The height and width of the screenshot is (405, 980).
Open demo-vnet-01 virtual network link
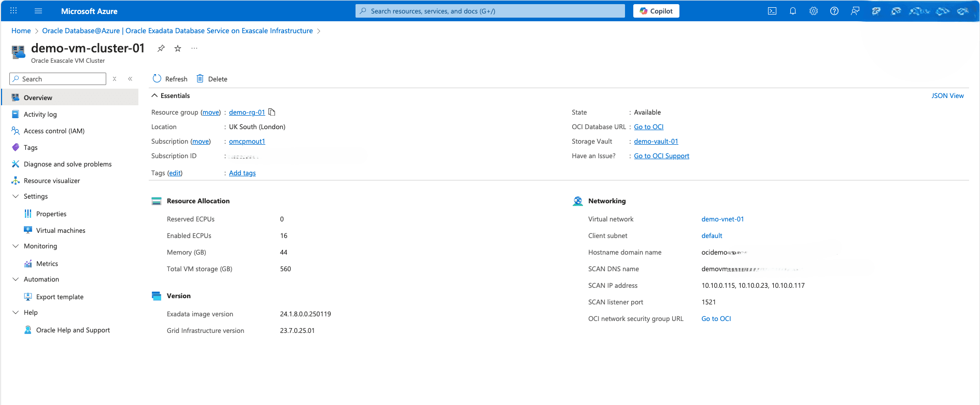coord(722,219)
